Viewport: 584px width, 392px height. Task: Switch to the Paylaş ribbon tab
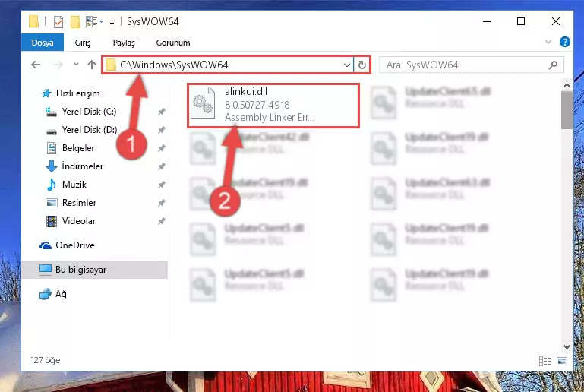click(x=124, y=43)
